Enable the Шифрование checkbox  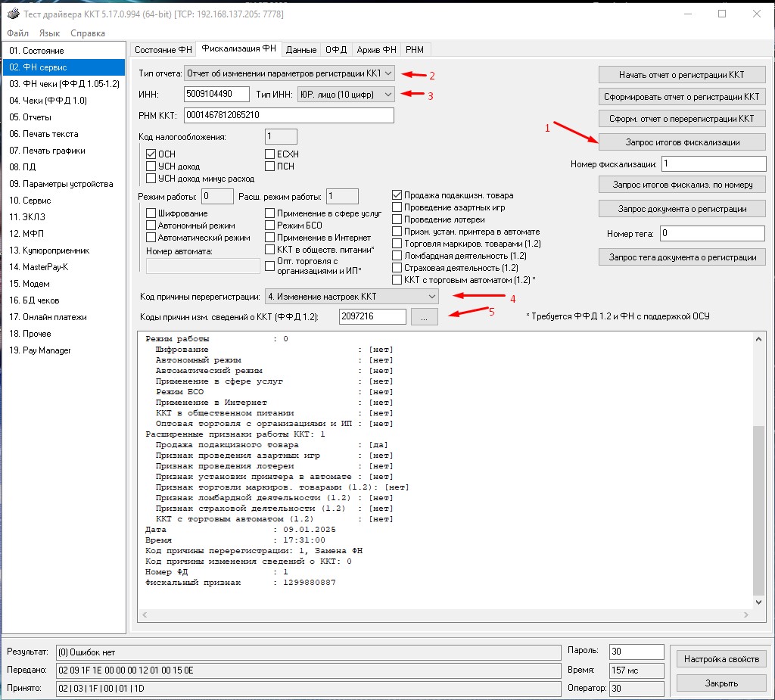click(x=151, y=213)
